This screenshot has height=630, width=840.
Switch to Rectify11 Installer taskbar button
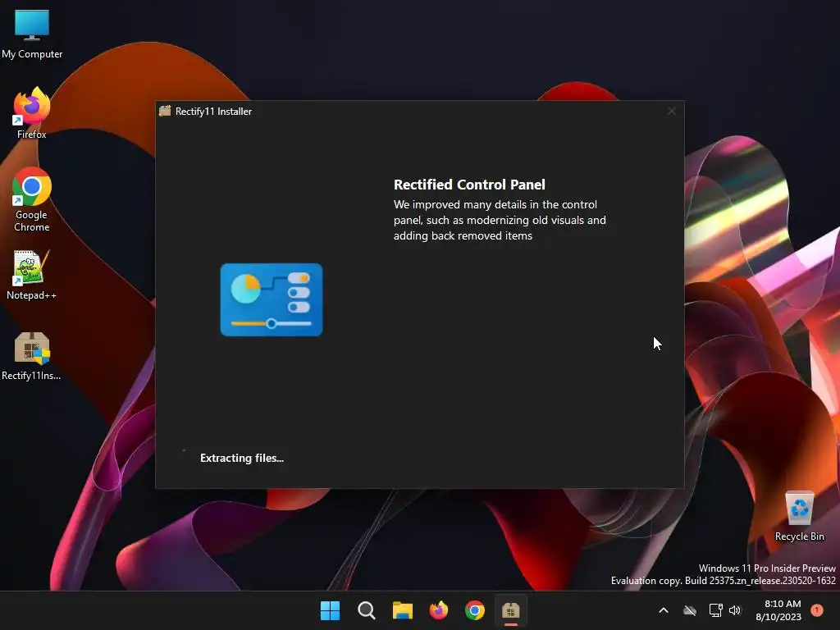pos(510,610)
